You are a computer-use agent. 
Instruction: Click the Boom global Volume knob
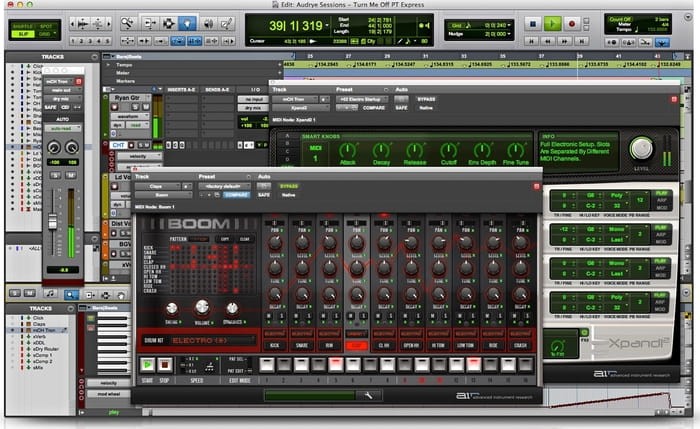(x=202, y=307)
